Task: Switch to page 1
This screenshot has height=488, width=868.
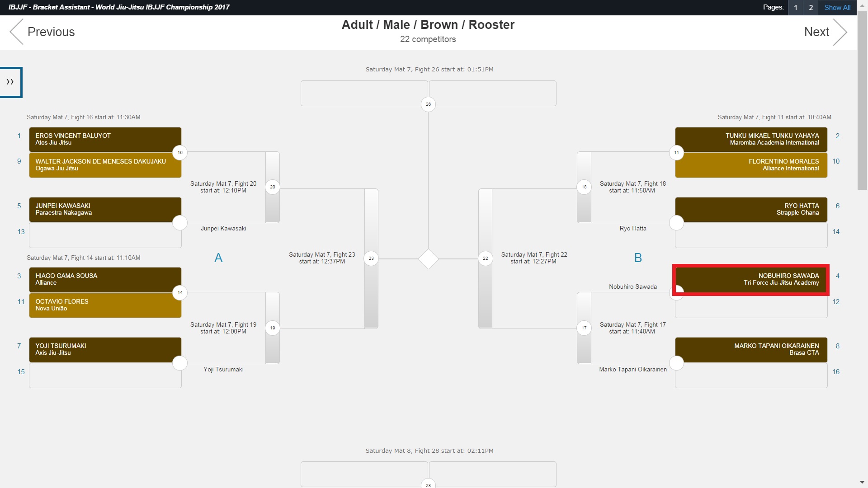Action: pyautogui.click(x=795, y=8)
